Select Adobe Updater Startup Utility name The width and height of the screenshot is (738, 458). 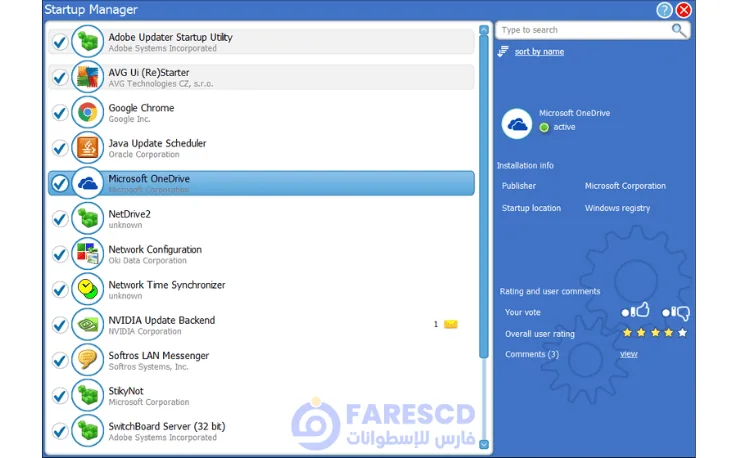tap(170, 37)
